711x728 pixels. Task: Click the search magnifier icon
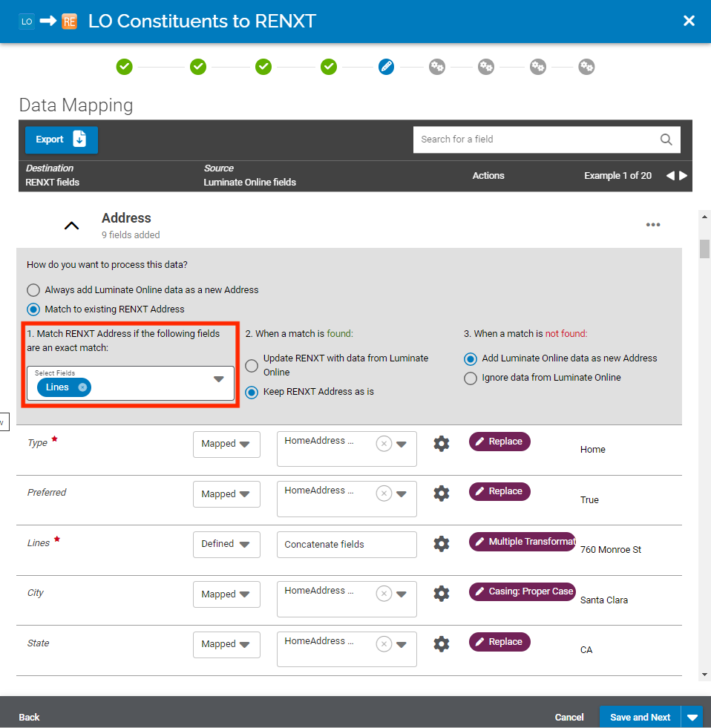coord(666,140)
